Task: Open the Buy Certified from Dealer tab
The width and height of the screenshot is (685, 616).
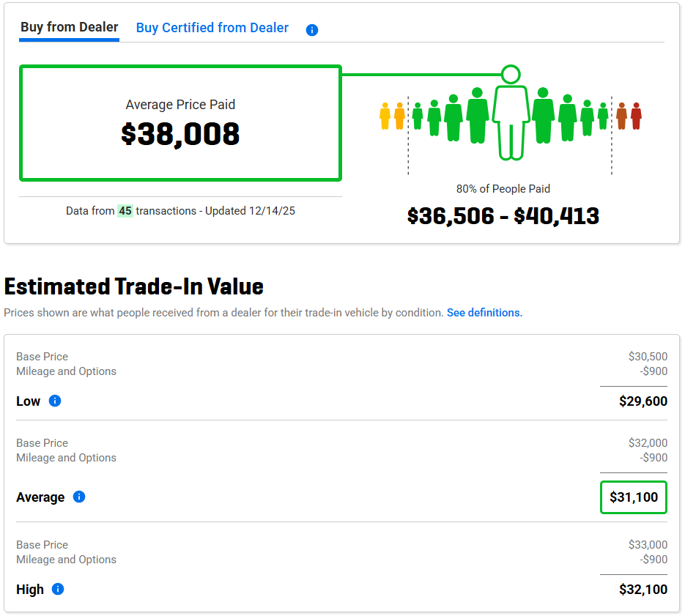Action: click(x=212, y=28)
